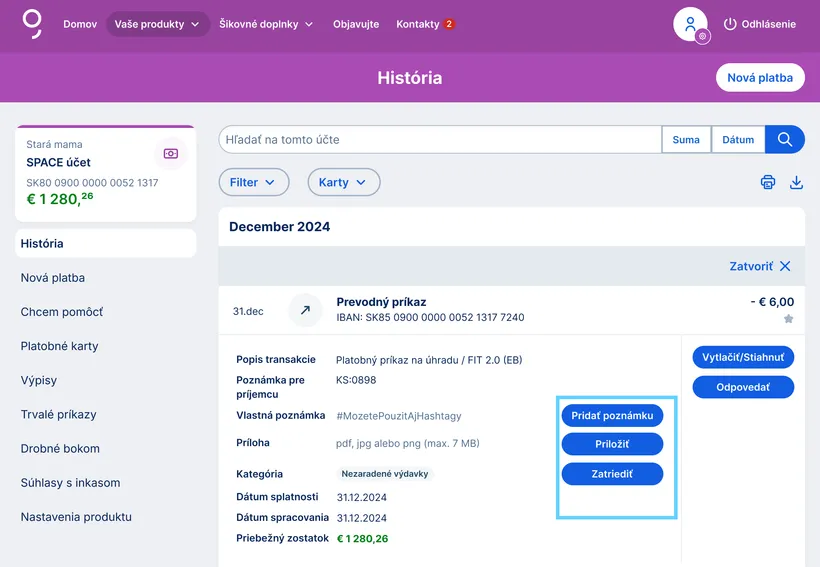Open Kontakty in top navigation
This screenshot has width=820, height=567.
417,24
